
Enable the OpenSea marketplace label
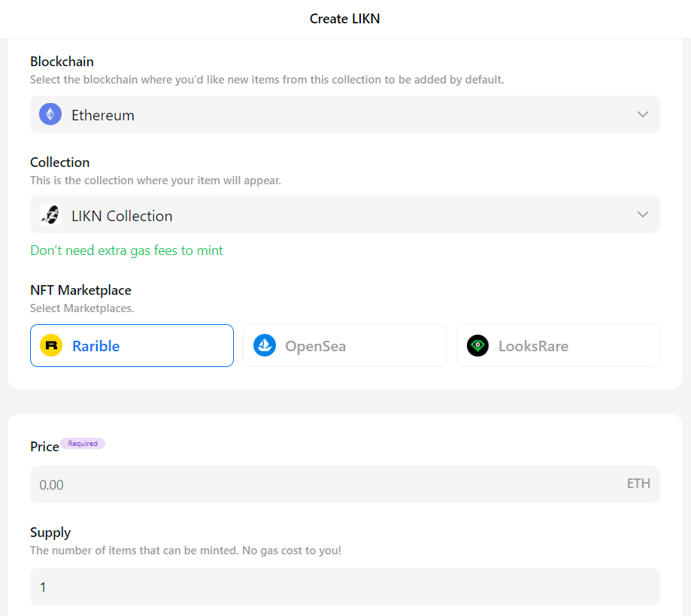(x=315, y=346)
